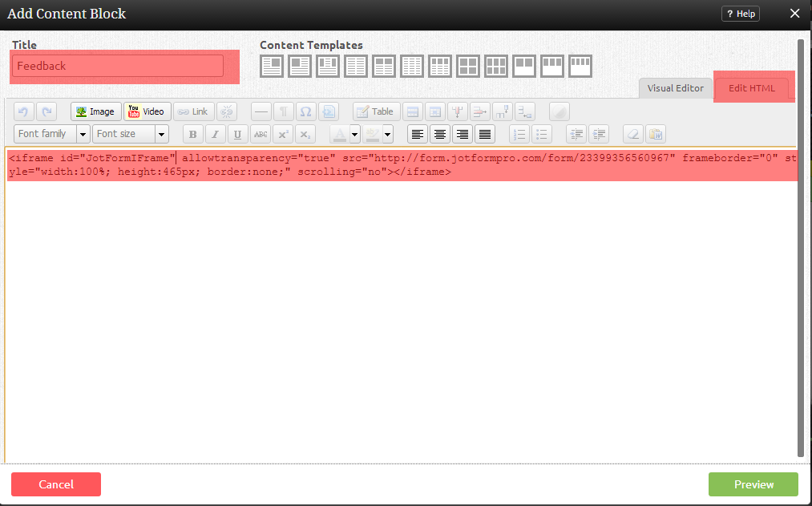Viewport: 812px width, 506px height.
Task: Select template with image right over text
Action: coord(272,67)
